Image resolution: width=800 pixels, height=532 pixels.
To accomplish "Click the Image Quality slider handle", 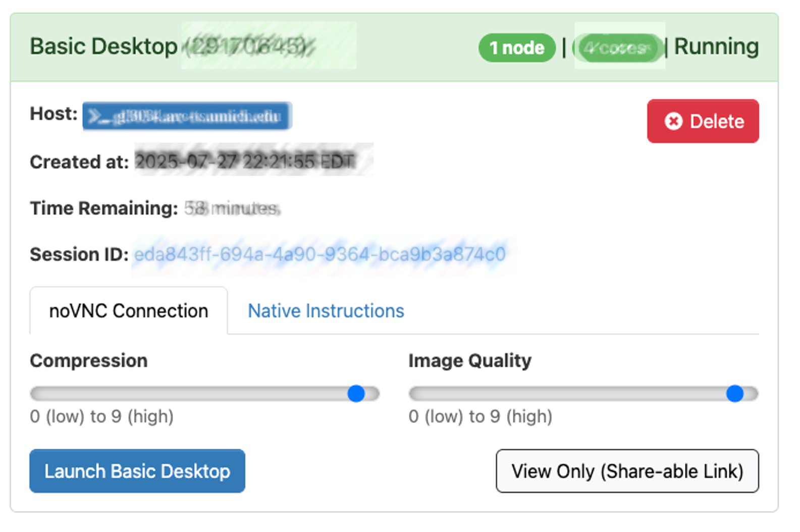I will coord(735,394).
